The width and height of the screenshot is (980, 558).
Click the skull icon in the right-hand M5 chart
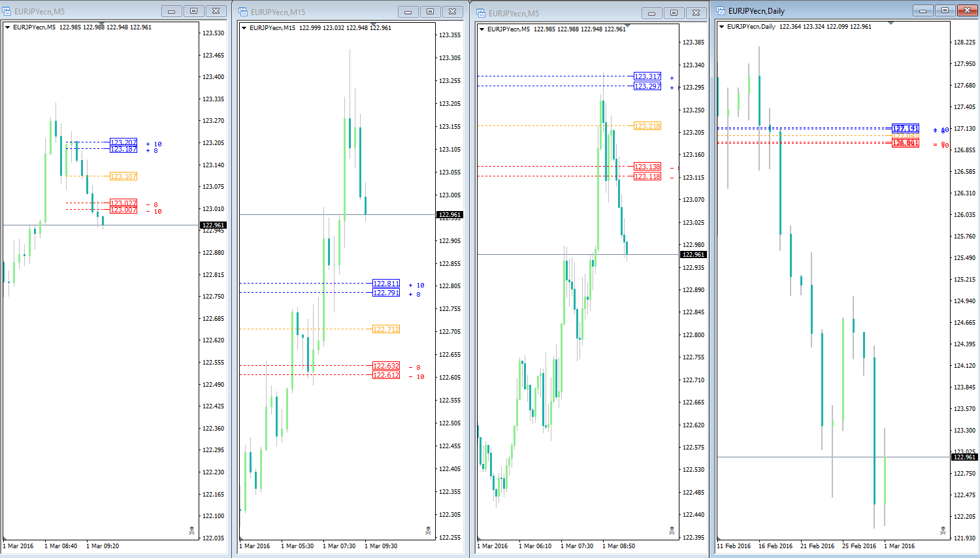coord(672,531)
